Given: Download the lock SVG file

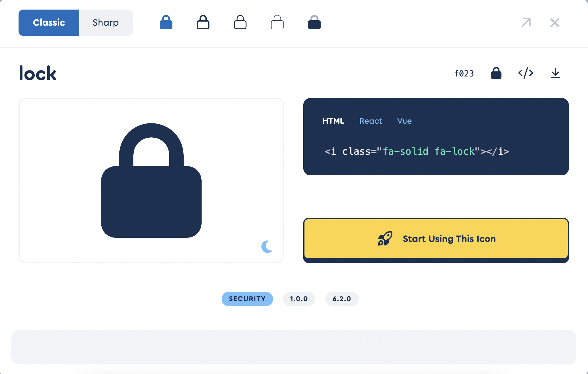Looking at the screenshot, I should coord(555,73).
